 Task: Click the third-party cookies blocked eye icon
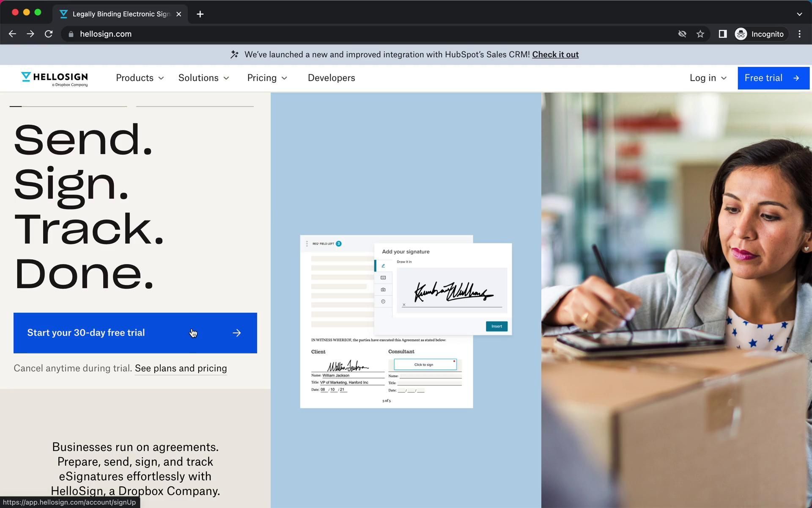click(682, 34)
